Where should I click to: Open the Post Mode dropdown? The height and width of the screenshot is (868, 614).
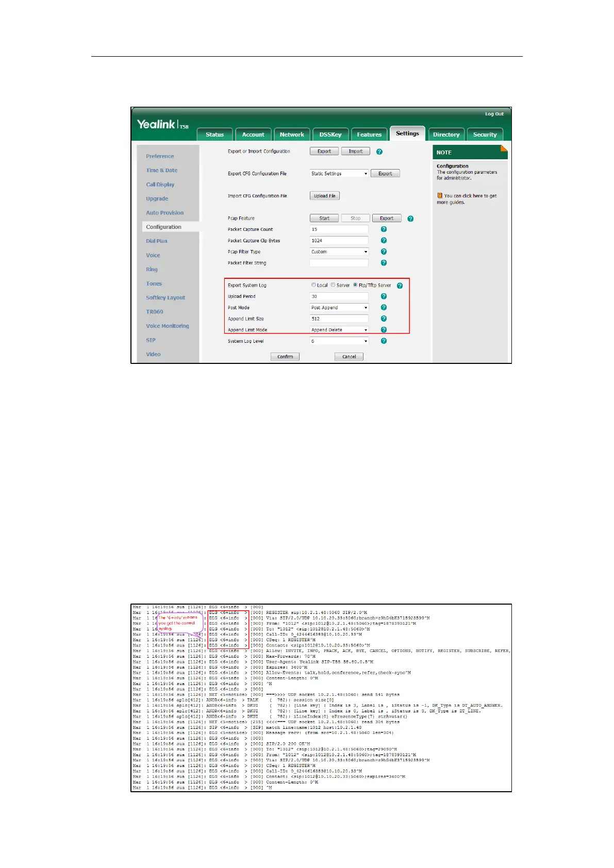coord(339,308)
